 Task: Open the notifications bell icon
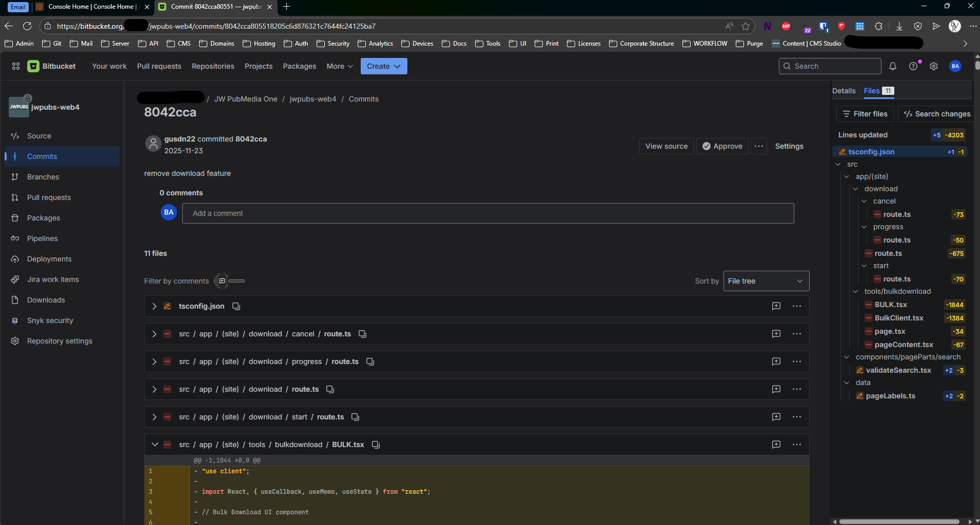(893, 66)
